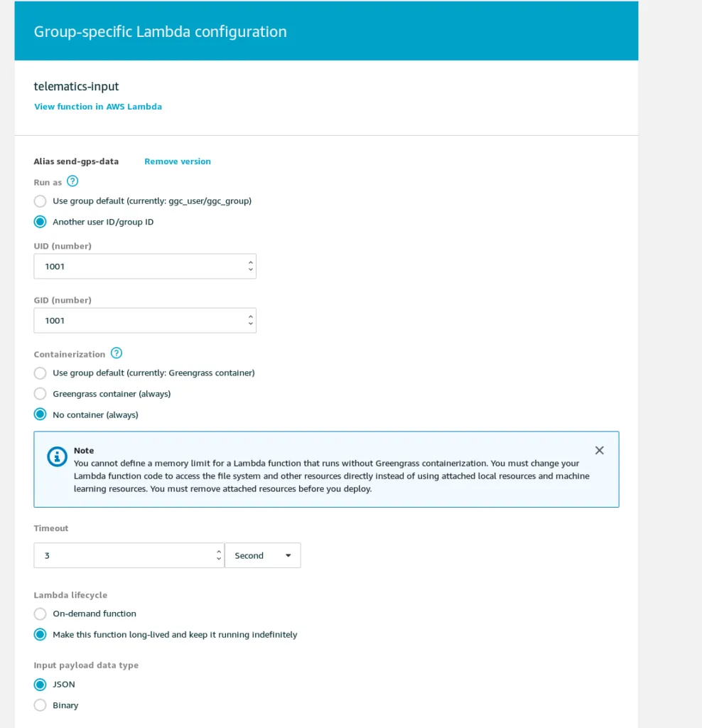This screenshot has width=702, height=728.
Task: Click the Remove version link
Action: 178,161
